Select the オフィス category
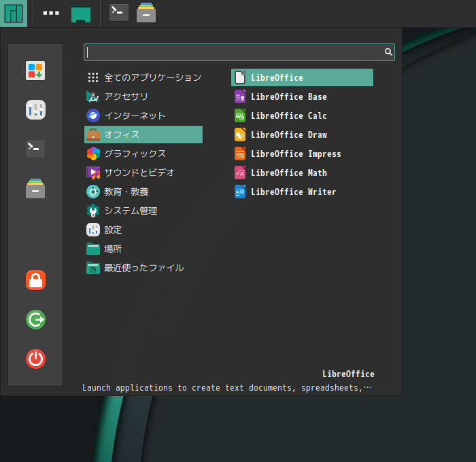This screenshot has width=476, height=462. pos(143,135)
